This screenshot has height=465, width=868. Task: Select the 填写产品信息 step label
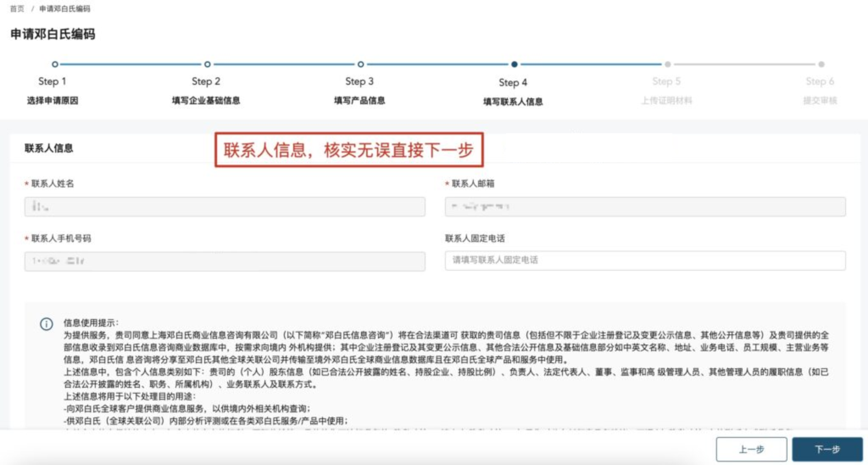pyautogui.click(x=359, y=101)
